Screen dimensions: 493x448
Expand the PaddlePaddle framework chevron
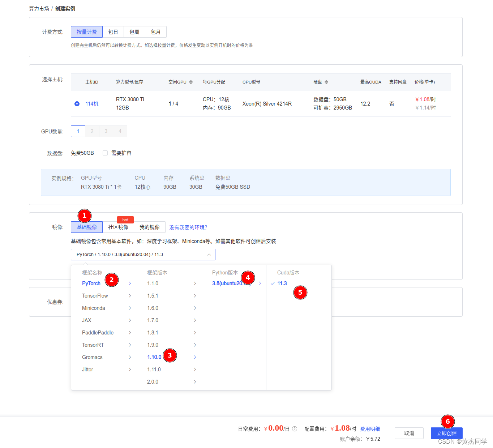click(130, 333)
